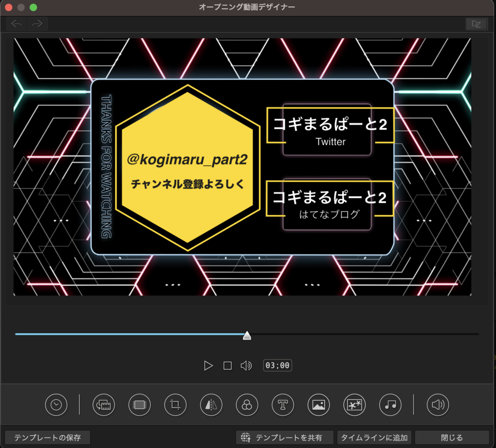Stop the preview playback
Viewport: 496px width, 448px height.
(227, 365)
